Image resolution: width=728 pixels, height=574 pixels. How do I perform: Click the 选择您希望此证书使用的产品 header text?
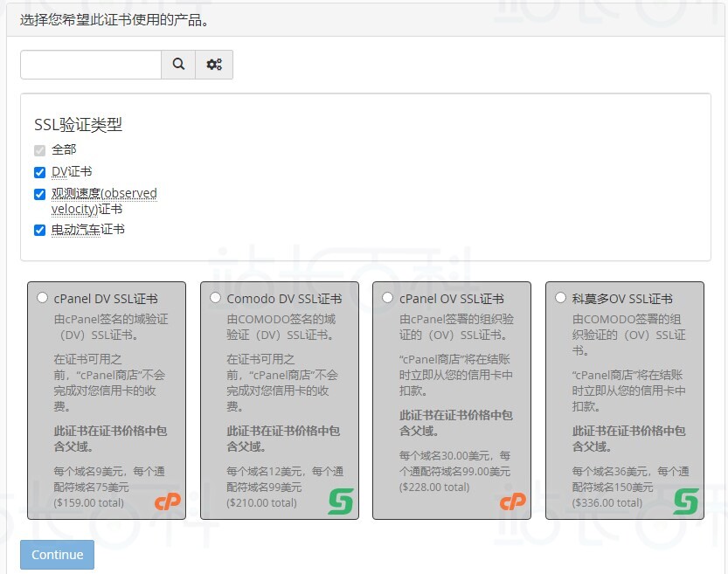(x=114, y=20)
